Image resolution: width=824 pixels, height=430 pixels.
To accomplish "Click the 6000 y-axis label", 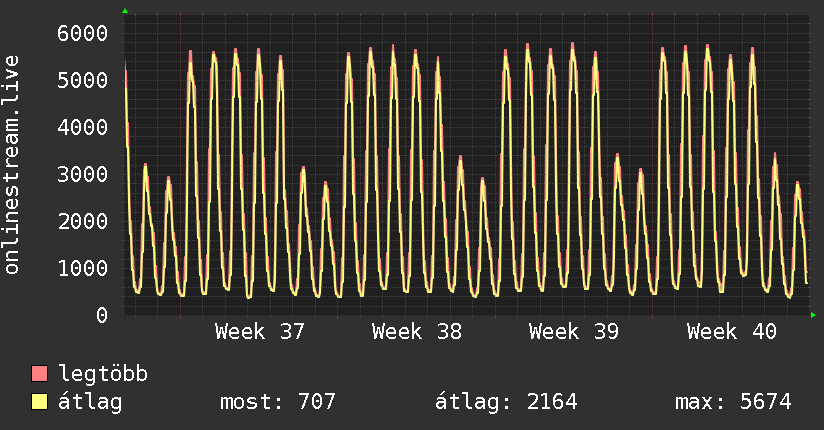I will tap(83, 34).
